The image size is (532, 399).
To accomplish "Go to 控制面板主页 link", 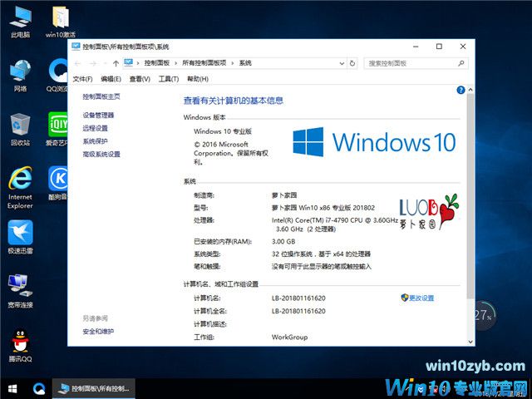I will pyautogui.click(x=101, y=96).
